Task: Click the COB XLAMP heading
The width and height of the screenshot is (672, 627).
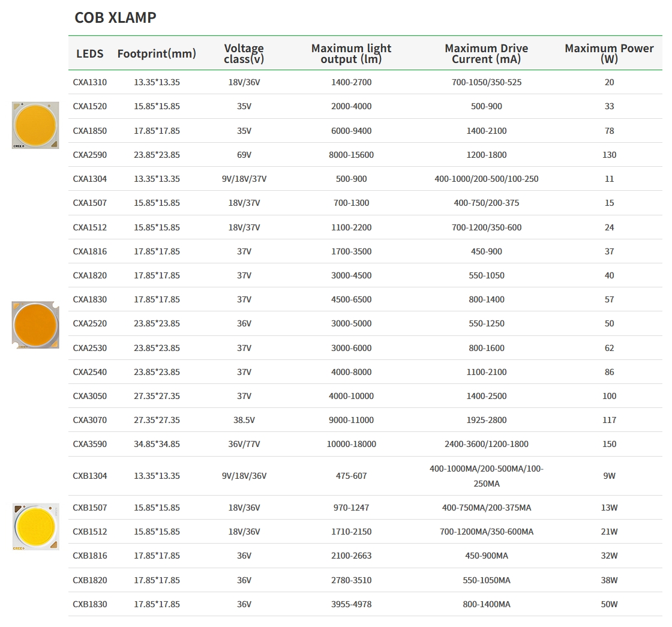Action: [x=115, y=18]
